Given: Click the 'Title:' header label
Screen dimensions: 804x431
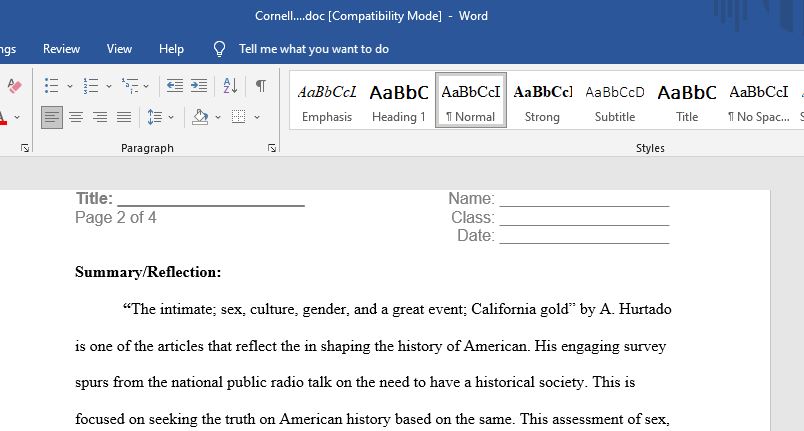Looking at the screenshot, I should (94, 198).
